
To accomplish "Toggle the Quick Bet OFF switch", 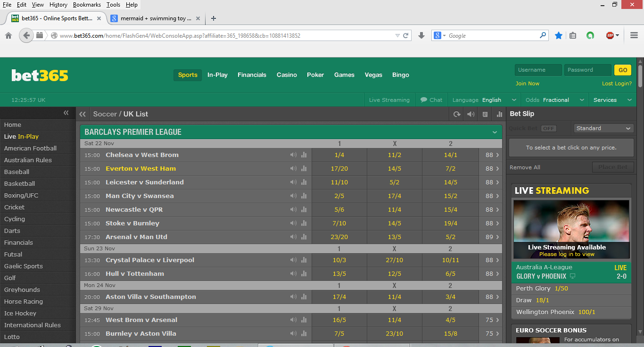I will point(548,128).
